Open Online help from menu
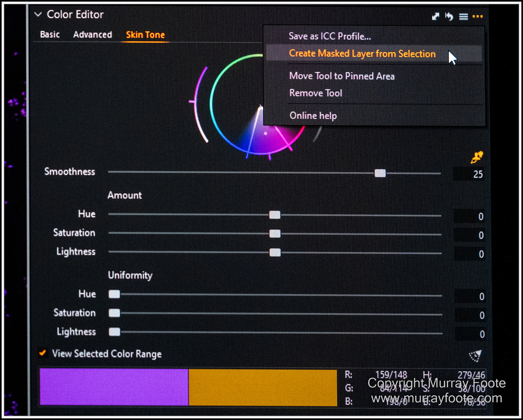This screenshot has width=523, height=420. click(313, 116)
